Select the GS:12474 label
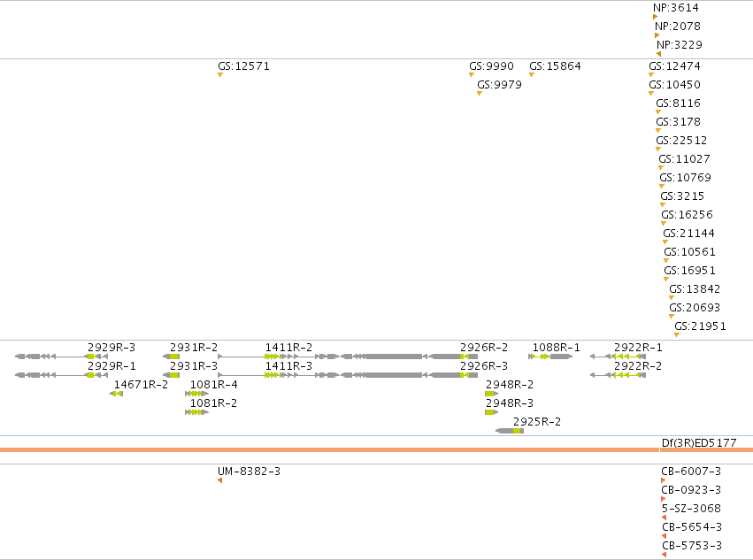The image size is (753, 560). pyautogui.click(x=675, y=66)
